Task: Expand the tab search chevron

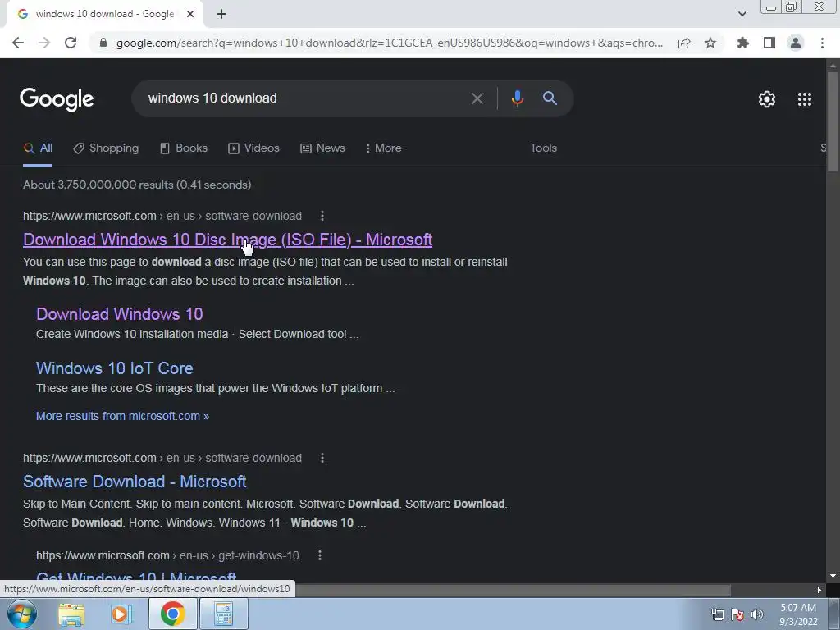Action: point(742,14)
